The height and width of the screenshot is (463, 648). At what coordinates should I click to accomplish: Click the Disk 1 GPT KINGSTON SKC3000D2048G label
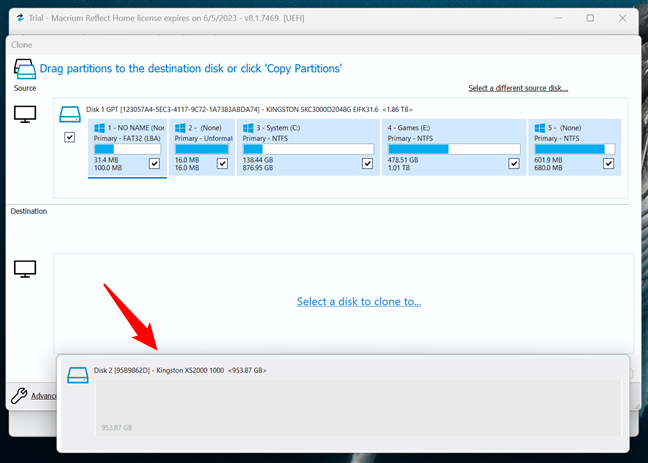(249, 110)
